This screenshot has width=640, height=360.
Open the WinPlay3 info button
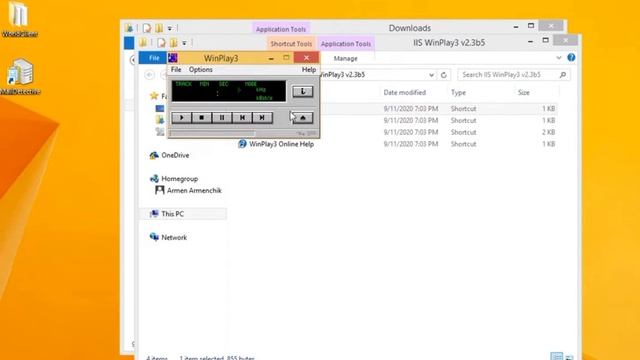303,91
